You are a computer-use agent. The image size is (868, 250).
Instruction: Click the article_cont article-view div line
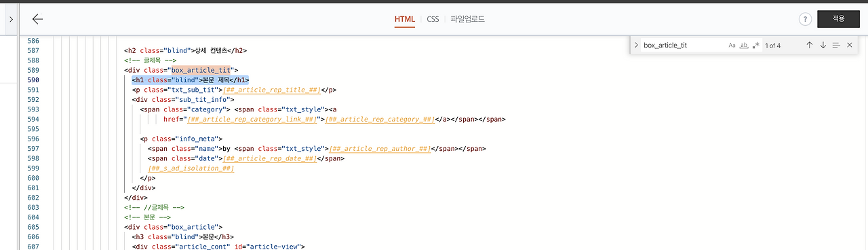(218, 247)
